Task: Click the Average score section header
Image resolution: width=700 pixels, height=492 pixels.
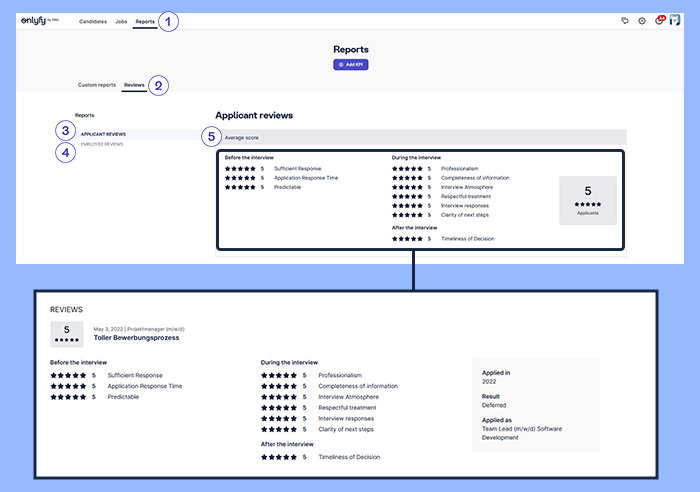Action: tap(420, 136)
